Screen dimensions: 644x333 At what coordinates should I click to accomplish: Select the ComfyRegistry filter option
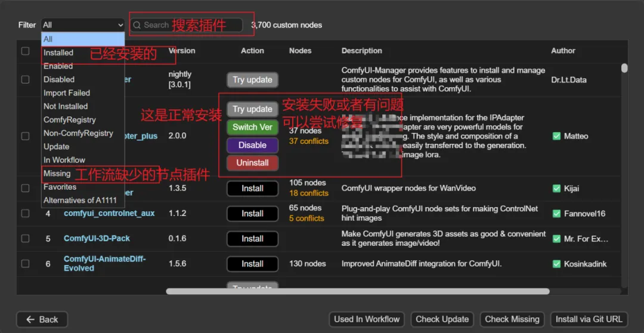(x=82, y=119)
